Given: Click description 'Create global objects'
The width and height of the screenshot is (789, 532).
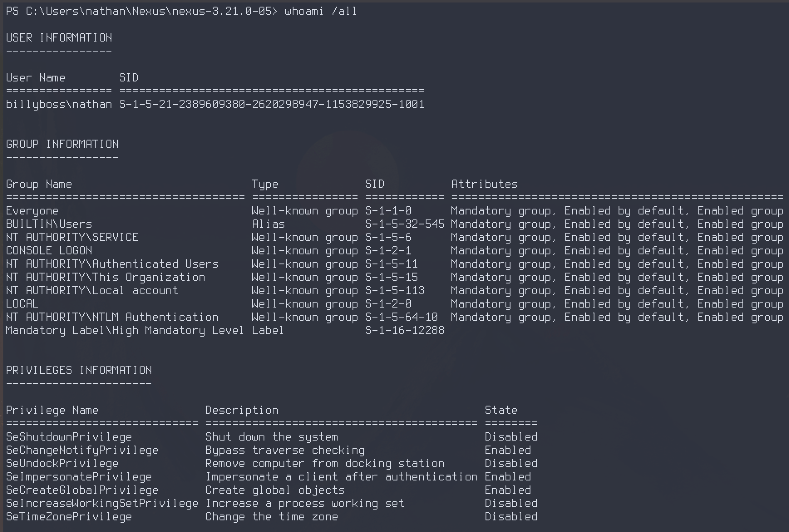Looking at the screenshot, I should 275,490.
